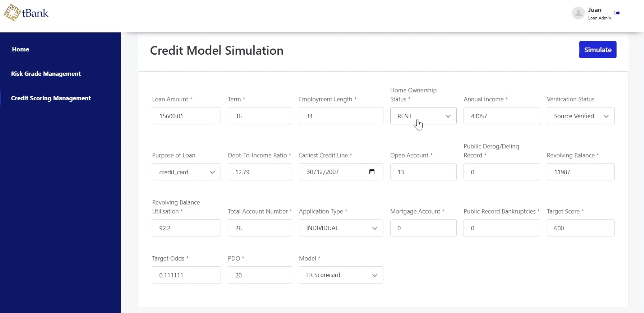The image size is (644, 313).
Task: Toggle RENT home ownership status
Action: (423, 116)
